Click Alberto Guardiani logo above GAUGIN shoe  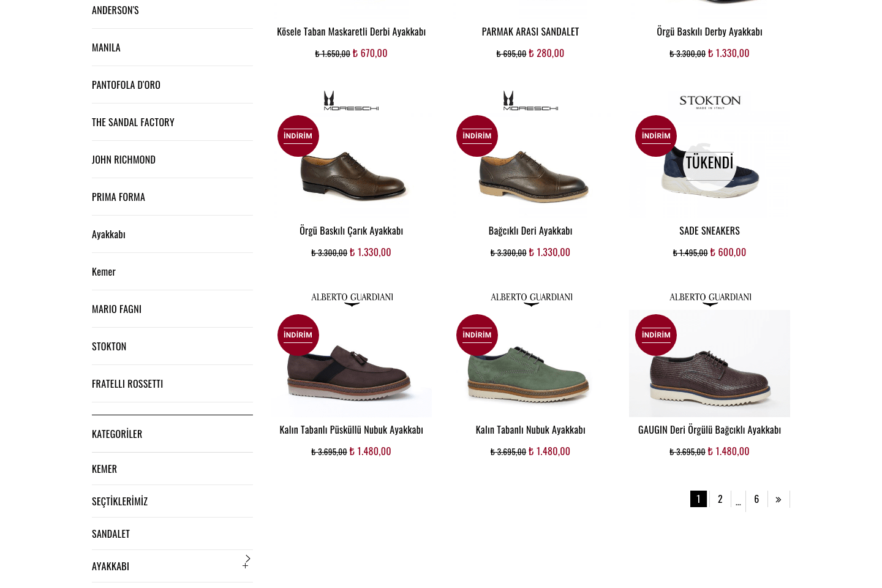coord(710,298)
